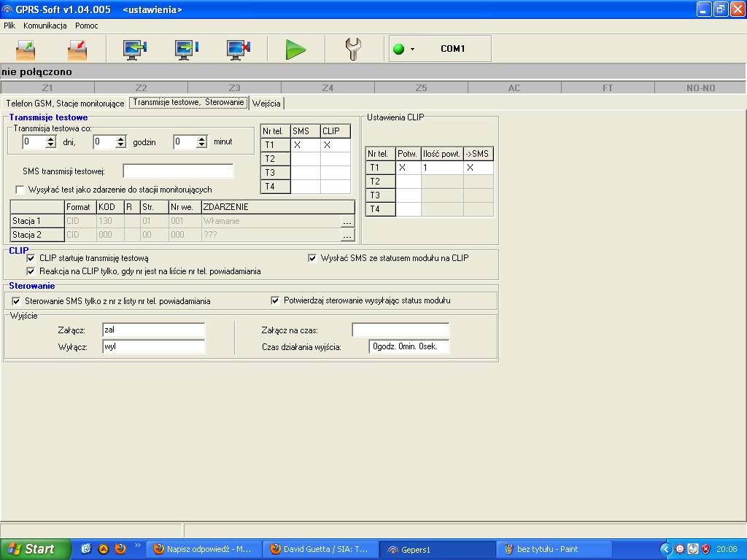Click Stacja 2 row header

point(37,235)
